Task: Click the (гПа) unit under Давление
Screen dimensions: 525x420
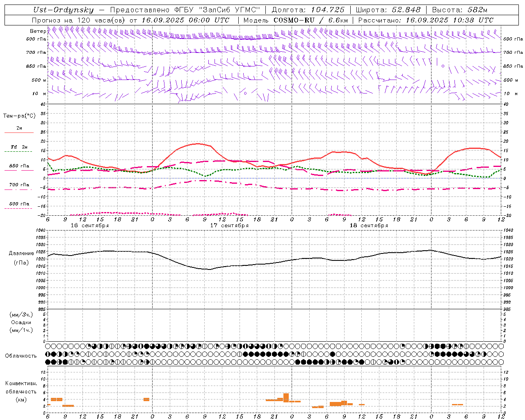Action: pyautogui.click(x=21, y=262)
